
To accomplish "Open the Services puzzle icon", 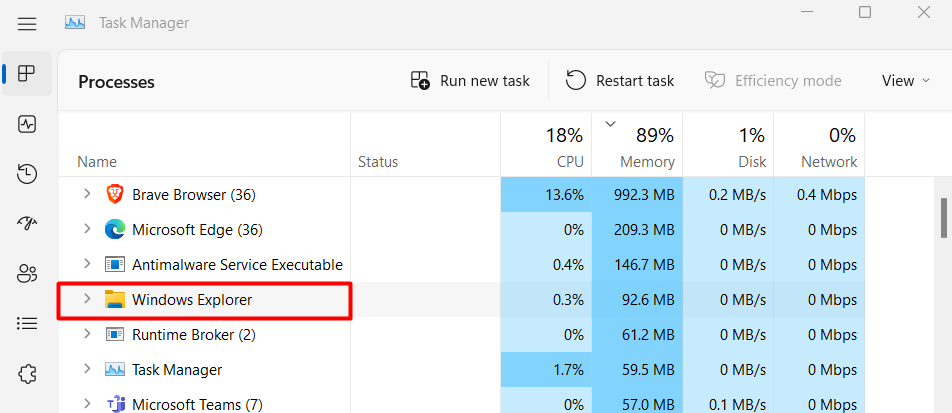I will pos(27,374).
